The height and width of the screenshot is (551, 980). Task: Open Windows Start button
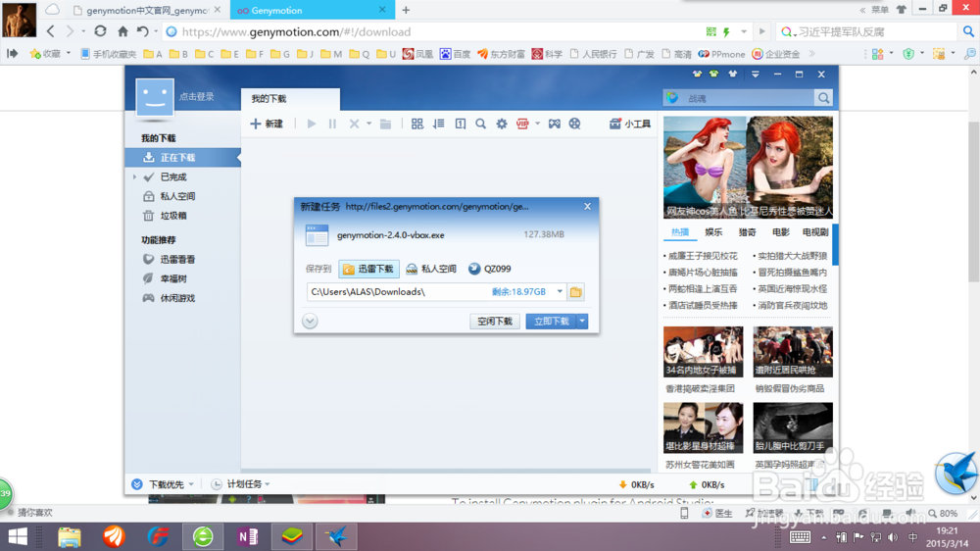(18, 536)
